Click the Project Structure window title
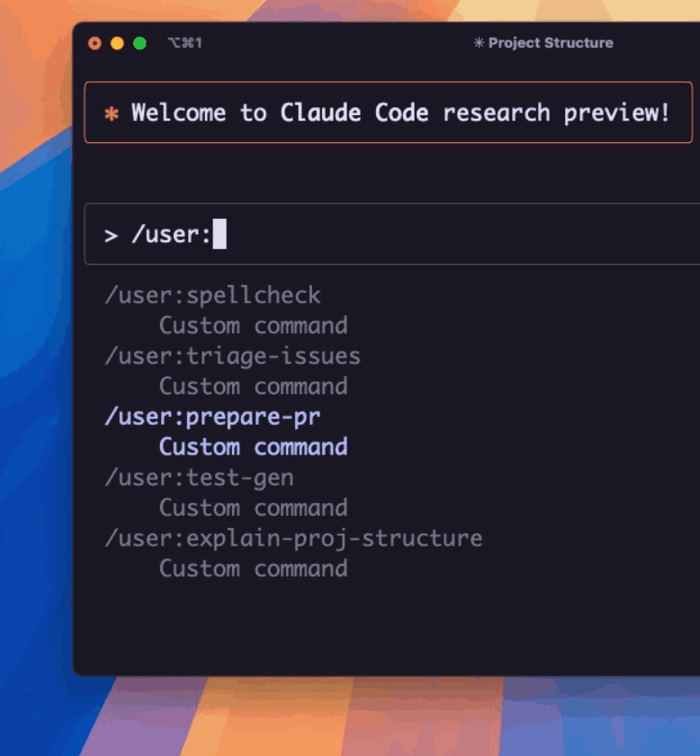700x756 pixels. [550, 43]
